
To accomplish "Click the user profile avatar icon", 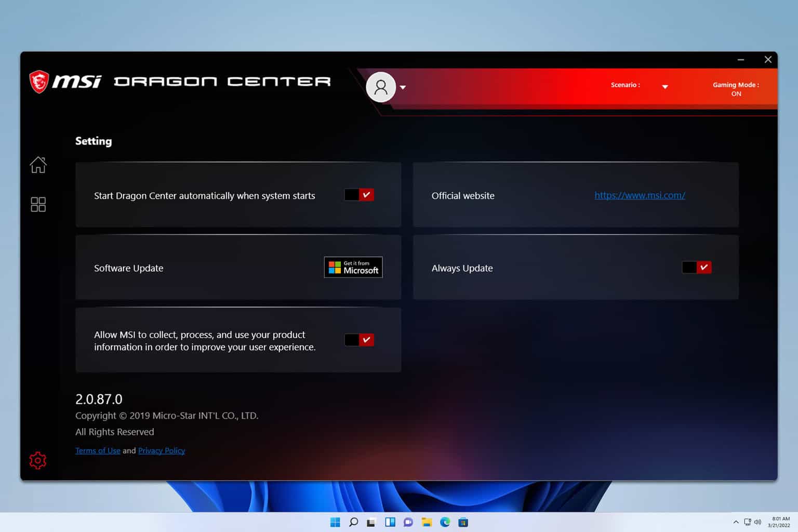I will point(381,87).
